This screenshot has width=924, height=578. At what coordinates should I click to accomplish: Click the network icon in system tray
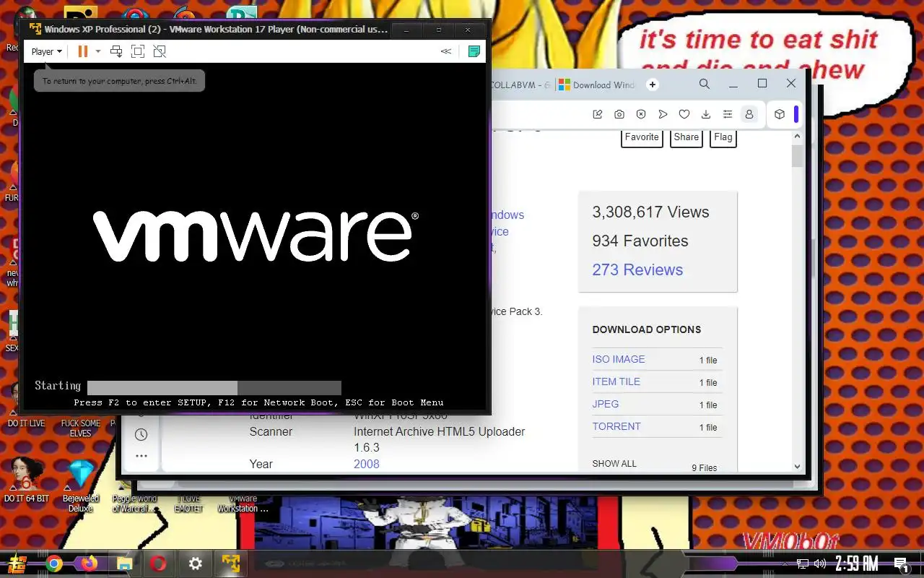click(x=803, y=564)
